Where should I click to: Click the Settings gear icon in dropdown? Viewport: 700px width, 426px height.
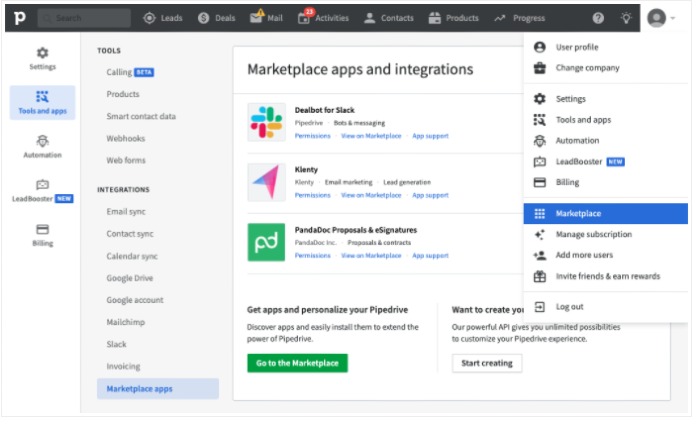point(539,99)
